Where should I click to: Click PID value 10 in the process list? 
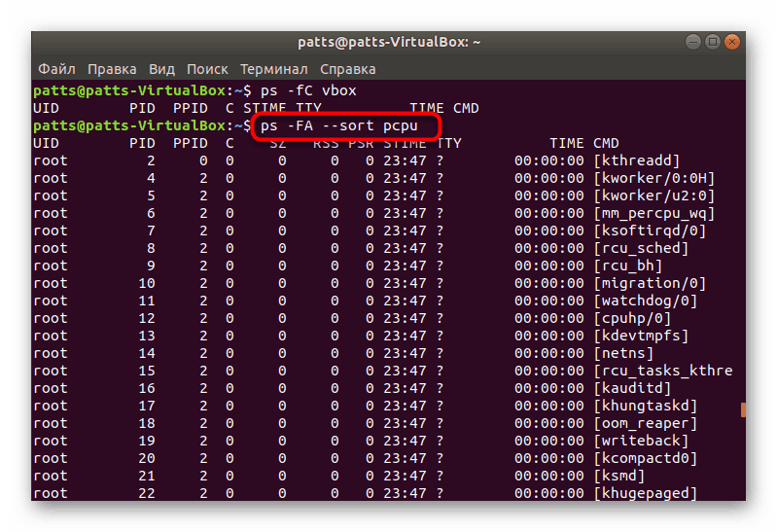coord(147,283)
